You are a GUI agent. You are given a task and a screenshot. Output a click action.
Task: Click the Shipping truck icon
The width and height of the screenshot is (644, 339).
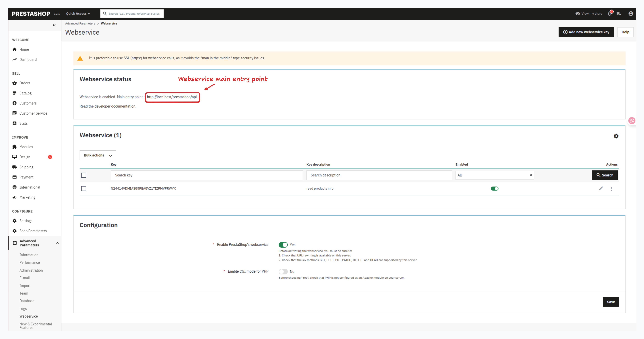pos(15,167)
